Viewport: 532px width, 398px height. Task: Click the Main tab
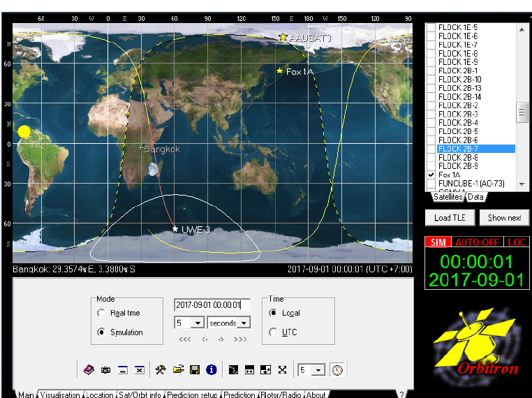pos(26,395)
